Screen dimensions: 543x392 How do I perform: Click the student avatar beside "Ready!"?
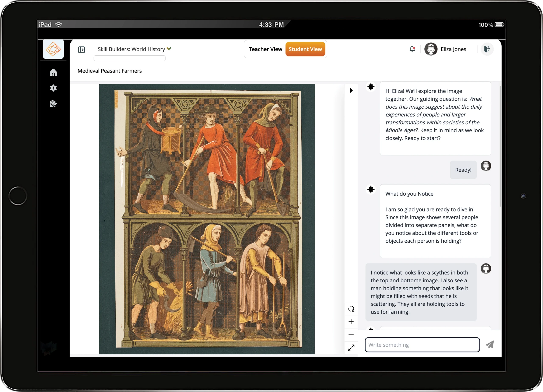486,166
